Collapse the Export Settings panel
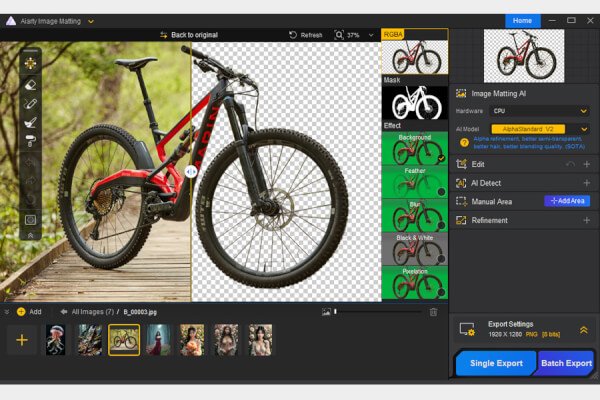Screen dimensions: 600x400 point(584,330)
